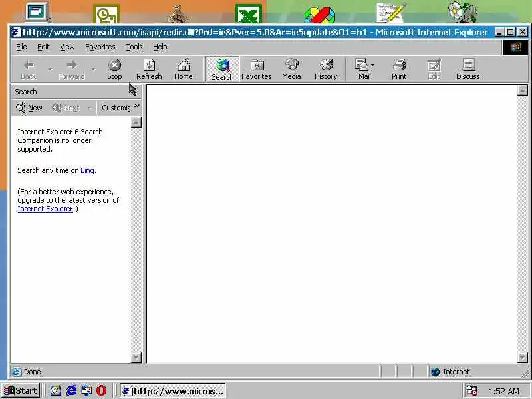
Task: Click the Start button
Action: (x=21, y=390)
